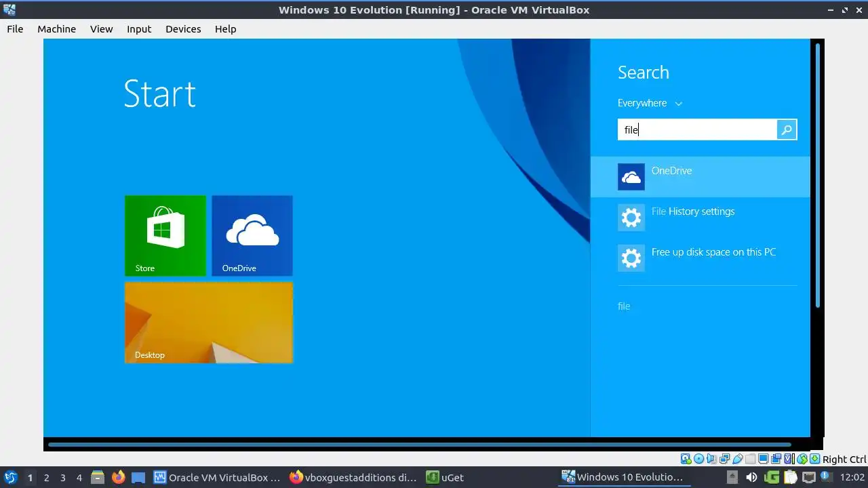Viewport: 868px width, 488px height.
Task: Open the Input menu
Action: tap(139, 29)
